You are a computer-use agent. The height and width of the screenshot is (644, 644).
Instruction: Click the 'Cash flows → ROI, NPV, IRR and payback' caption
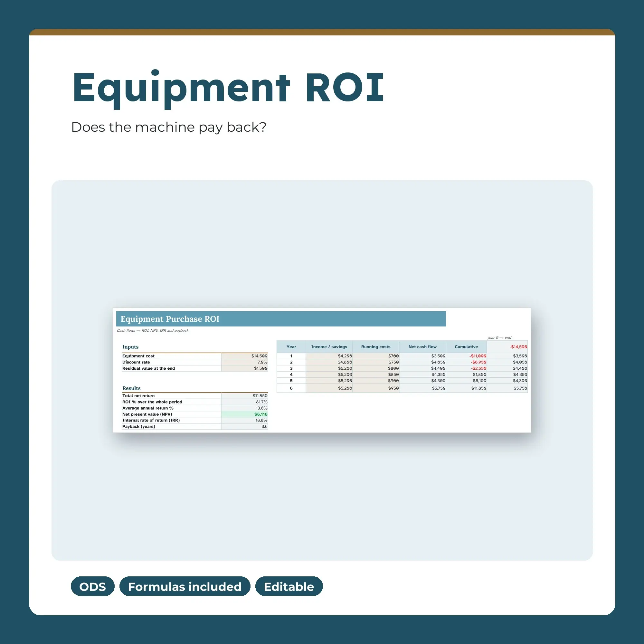(152, 331)
